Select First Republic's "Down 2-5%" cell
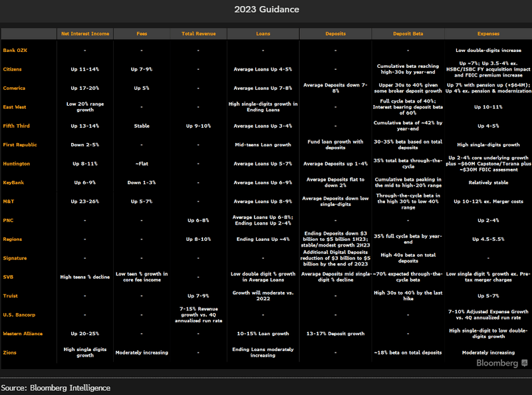Image resolution: width=532 pixels, height=395 pixels. [85, 145]
